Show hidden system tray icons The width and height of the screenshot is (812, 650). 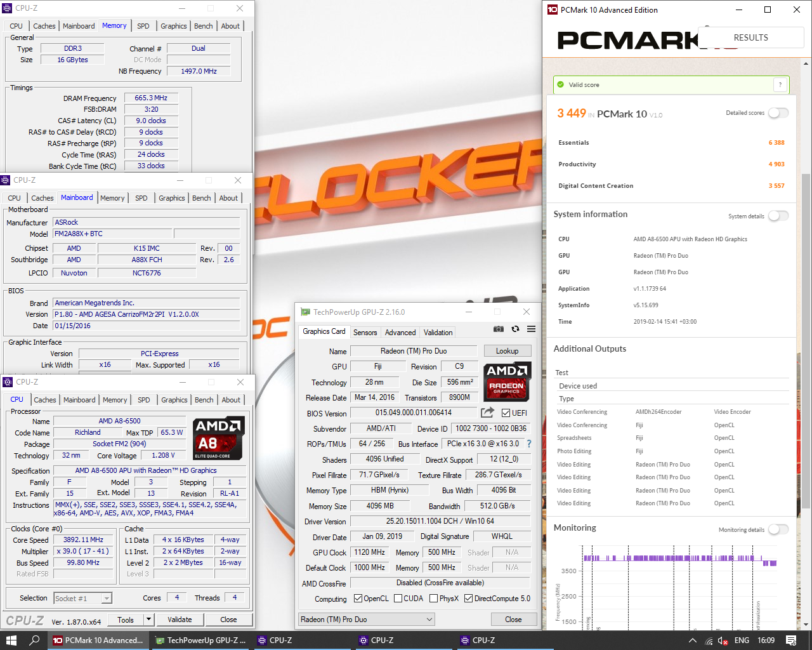pyautogui.click(x=693, y=640)
